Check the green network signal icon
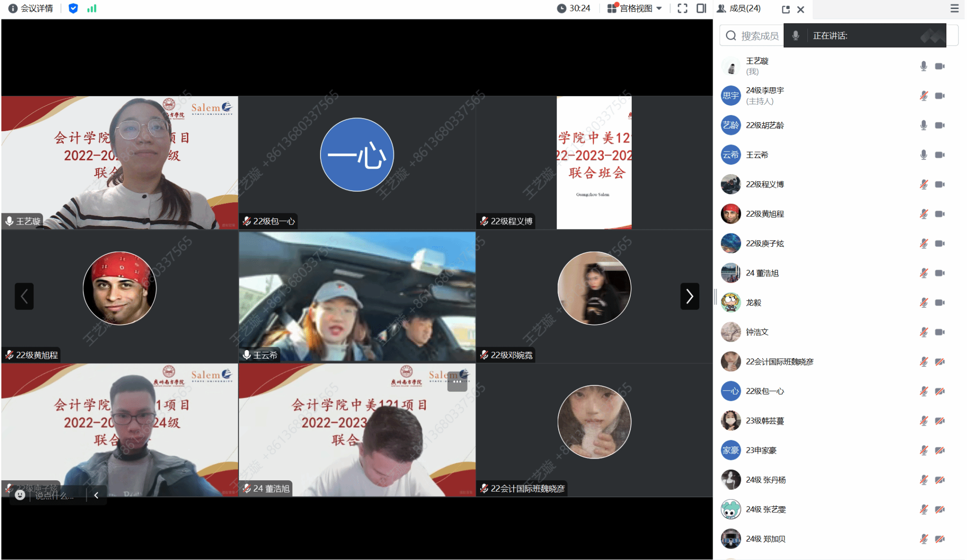 (x=92, y=8)
